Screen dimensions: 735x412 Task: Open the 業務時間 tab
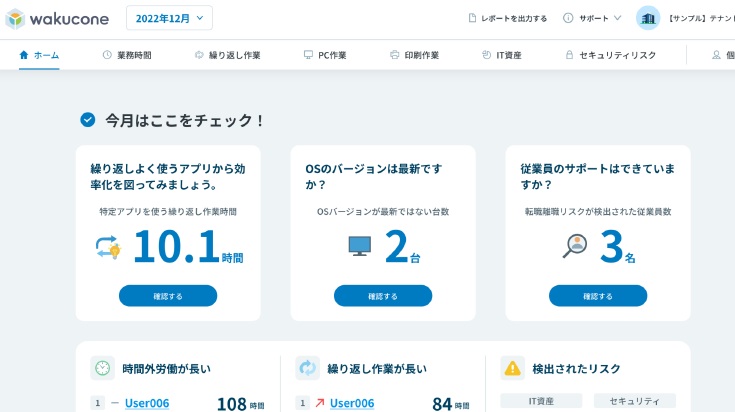pos(127,55)
